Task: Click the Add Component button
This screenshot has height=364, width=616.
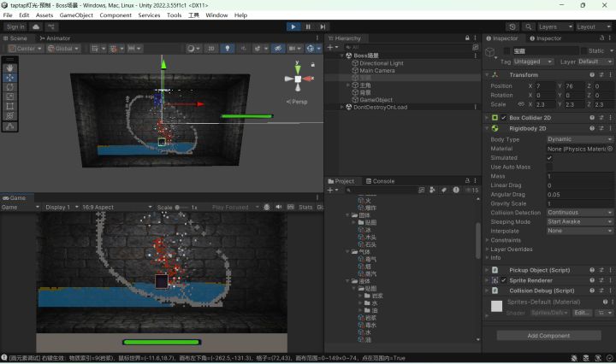Action: click(x=548, y=336)
